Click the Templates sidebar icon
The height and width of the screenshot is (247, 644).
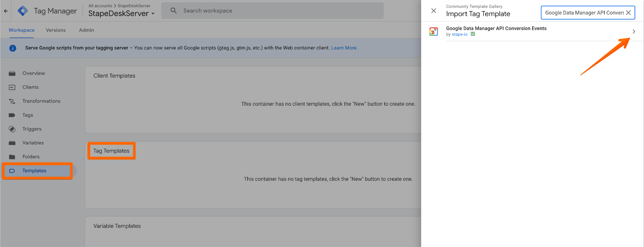tap(12, 171)
